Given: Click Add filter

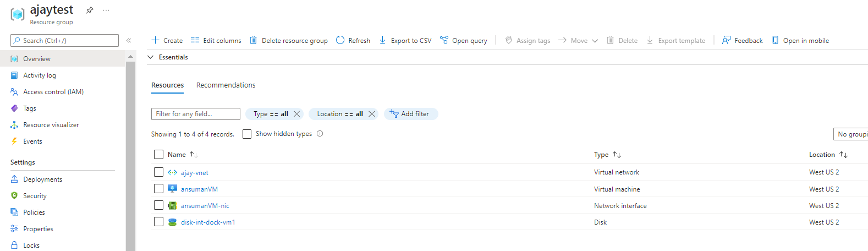Looking at the screenshot, I should pos(411,114).
